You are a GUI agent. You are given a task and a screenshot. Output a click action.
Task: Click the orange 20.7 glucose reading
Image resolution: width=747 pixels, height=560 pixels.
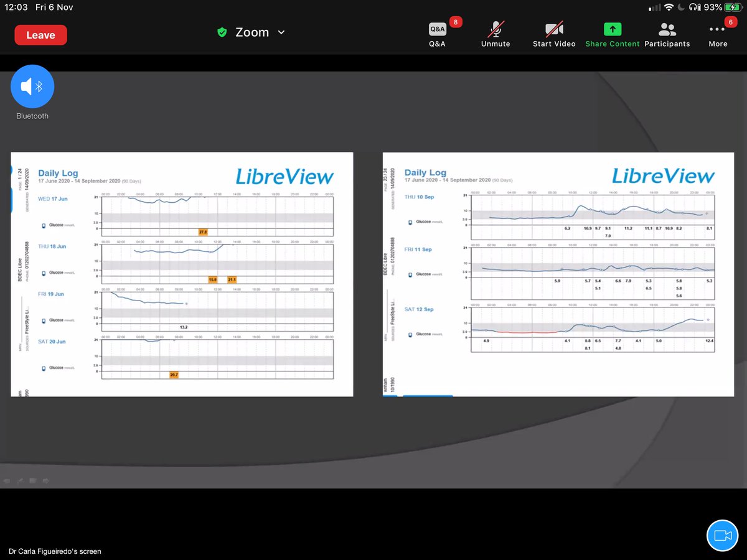click(x=174, y=375)
